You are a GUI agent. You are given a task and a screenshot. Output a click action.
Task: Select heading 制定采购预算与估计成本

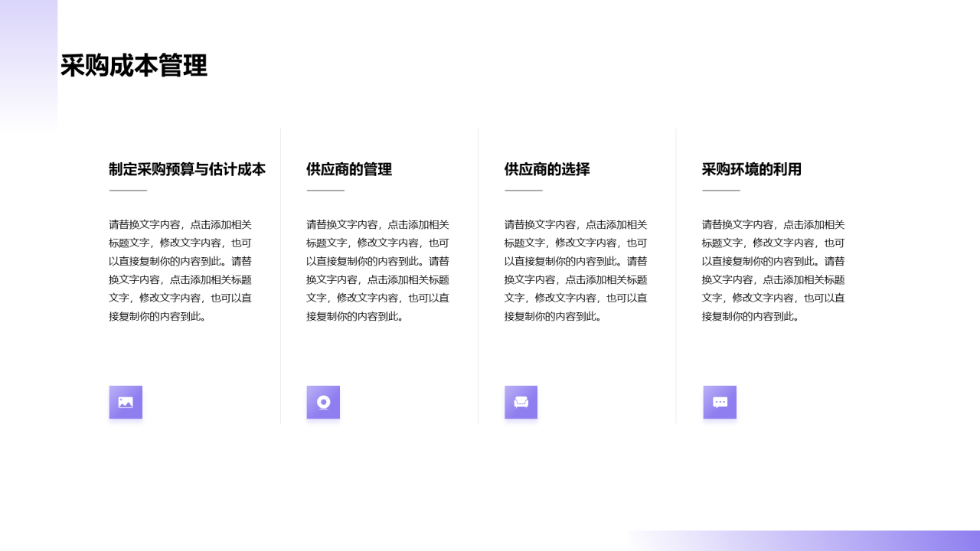pos(188,170)
